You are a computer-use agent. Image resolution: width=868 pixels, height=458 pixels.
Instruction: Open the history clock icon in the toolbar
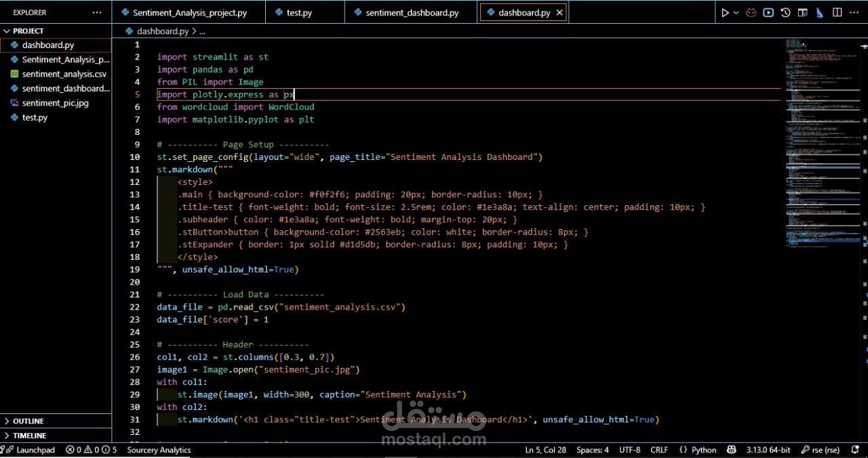[x=785, y=13]
